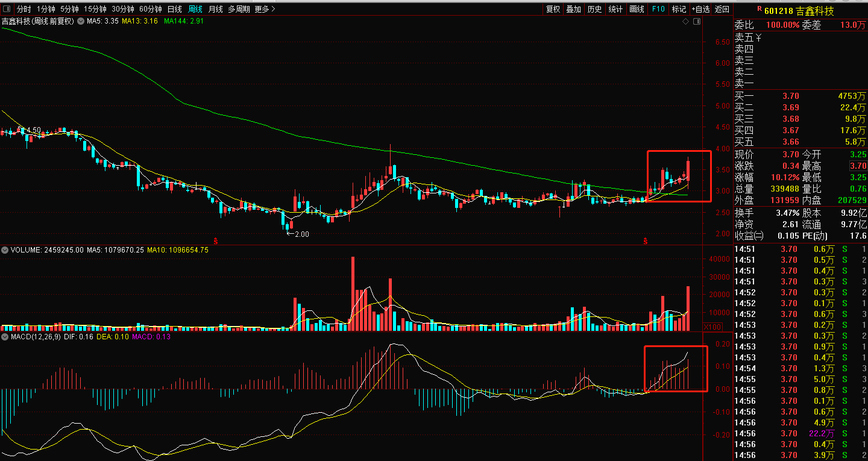Screen dimensions: 868x461
Task: Click the red R badge beside 601218
Action: [759, 8]
